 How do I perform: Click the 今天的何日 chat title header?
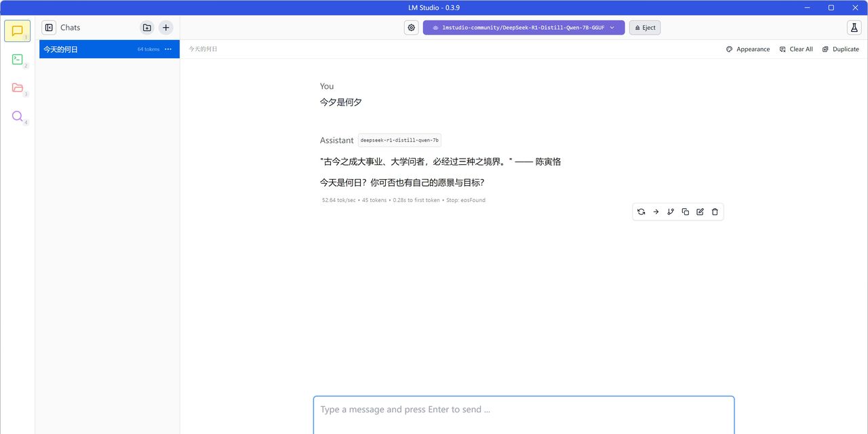coord(203,49)
